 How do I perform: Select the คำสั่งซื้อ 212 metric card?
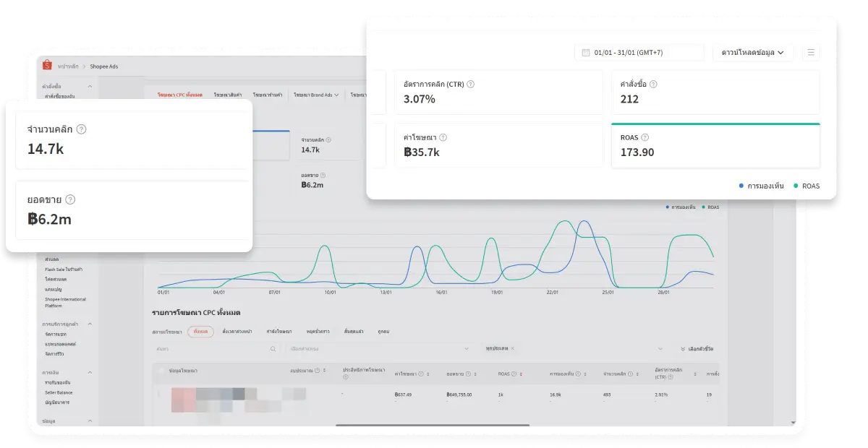coord(715,92)
